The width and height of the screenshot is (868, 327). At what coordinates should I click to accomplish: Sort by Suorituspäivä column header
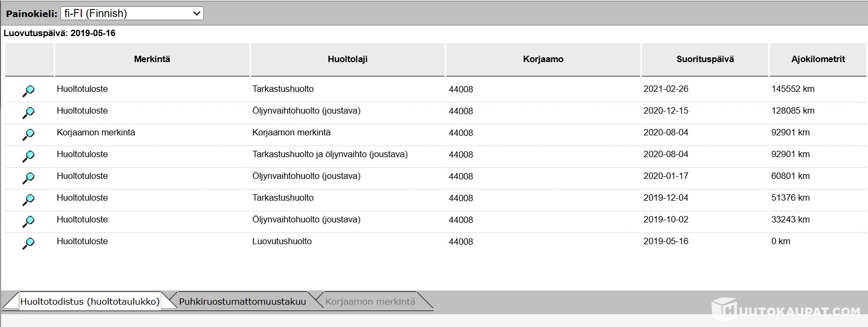click(705, 59)
